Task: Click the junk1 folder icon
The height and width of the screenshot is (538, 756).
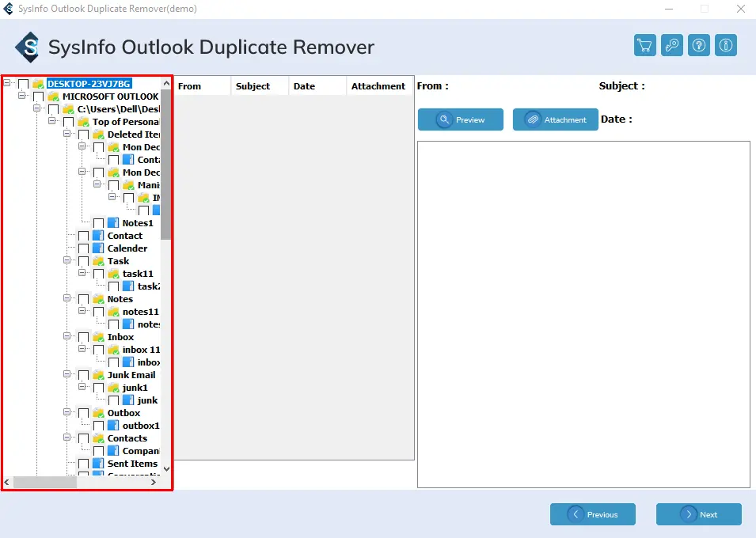Action: [113, 388]
